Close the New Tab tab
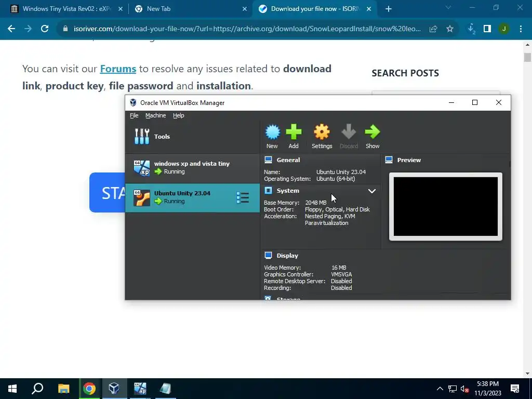The height and width of the screenshot is (399, 532). click(245, 9)
